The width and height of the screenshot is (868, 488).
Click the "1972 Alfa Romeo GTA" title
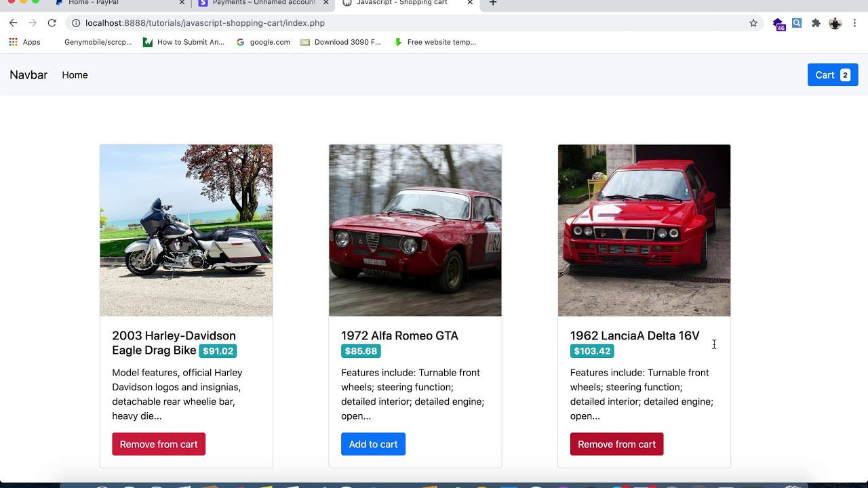(x=399, y=335)
